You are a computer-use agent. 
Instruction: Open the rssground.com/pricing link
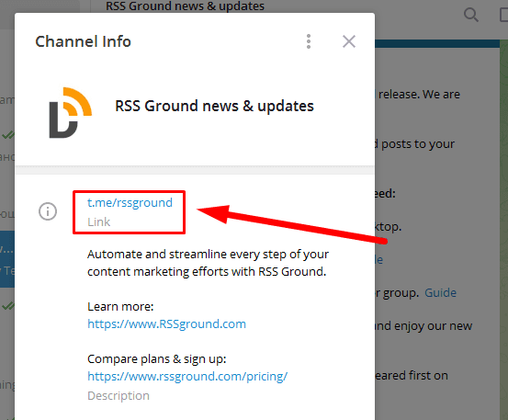[187, 376]
